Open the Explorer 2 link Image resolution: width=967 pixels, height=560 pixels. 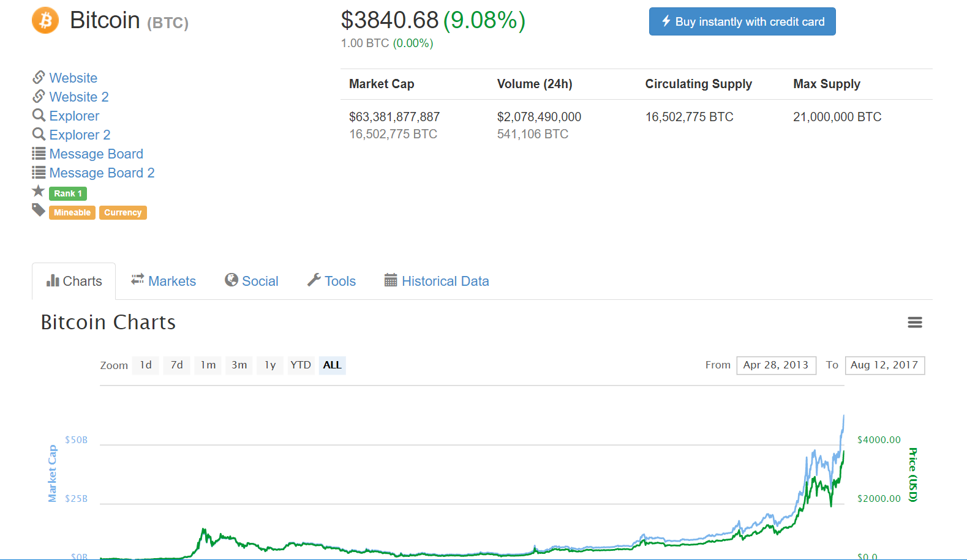point(80,135)
